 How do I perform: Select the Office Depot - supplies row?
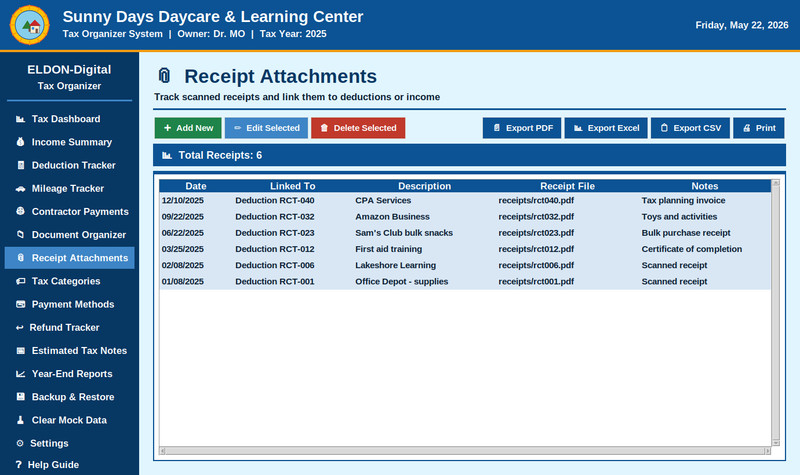(x=465, y=282)
